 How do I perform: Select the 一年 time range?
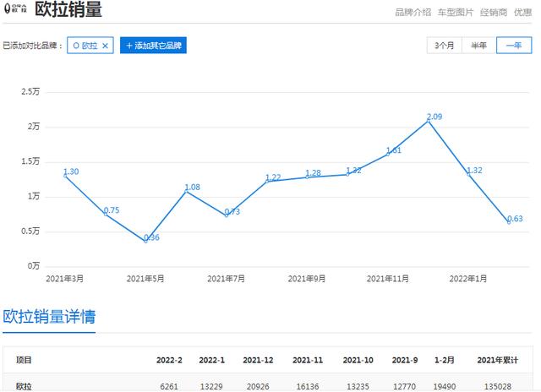click(x=513, y=46)
